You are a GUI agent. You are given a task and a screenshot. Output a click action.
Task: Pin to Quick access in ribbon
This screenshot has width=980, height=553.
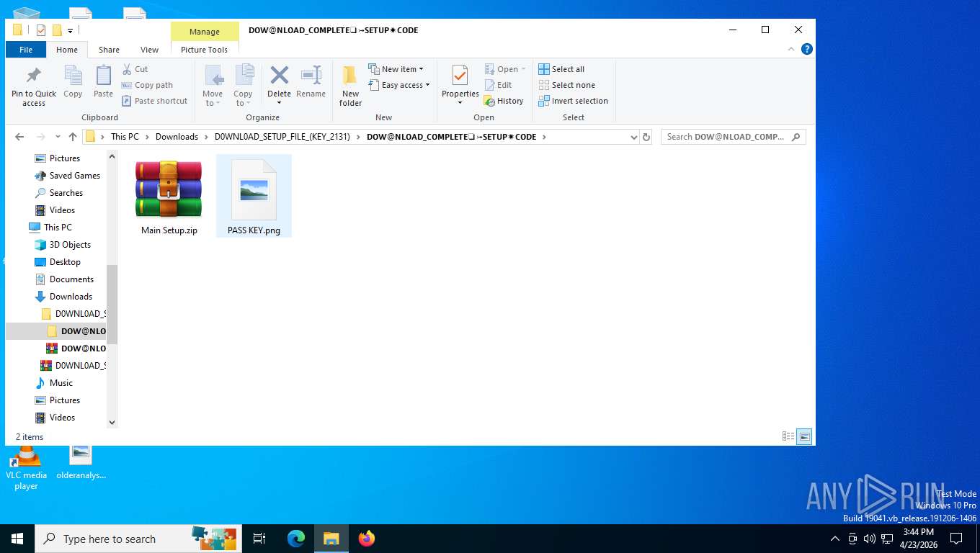pyautogui.click(x=34, y=86)
